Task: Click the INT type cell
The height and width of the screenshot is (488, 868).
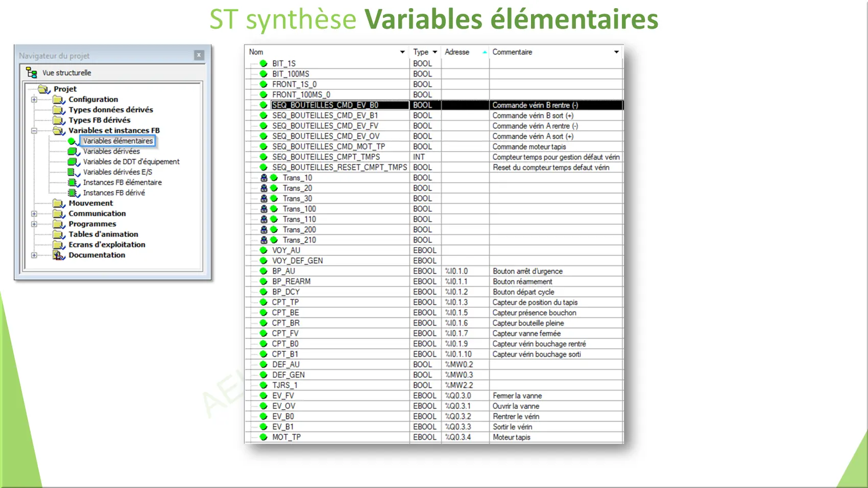Action: (419, 157)
